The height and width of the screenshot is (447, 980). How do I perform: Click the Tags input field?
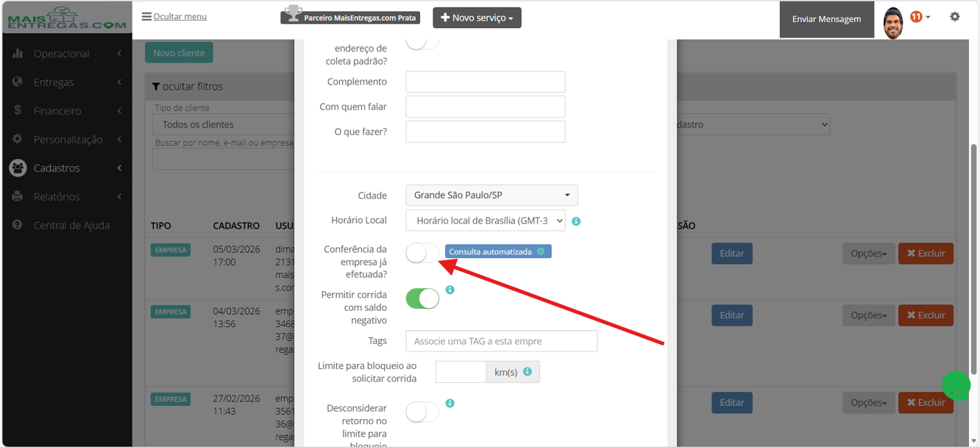click(502, 341)
